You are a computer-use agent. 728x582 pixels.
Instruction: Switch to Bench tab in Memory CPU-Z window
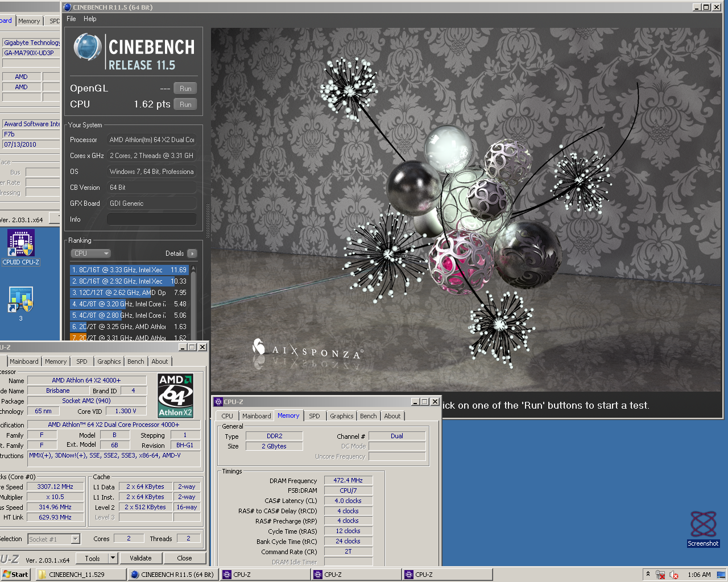(369, 416)
